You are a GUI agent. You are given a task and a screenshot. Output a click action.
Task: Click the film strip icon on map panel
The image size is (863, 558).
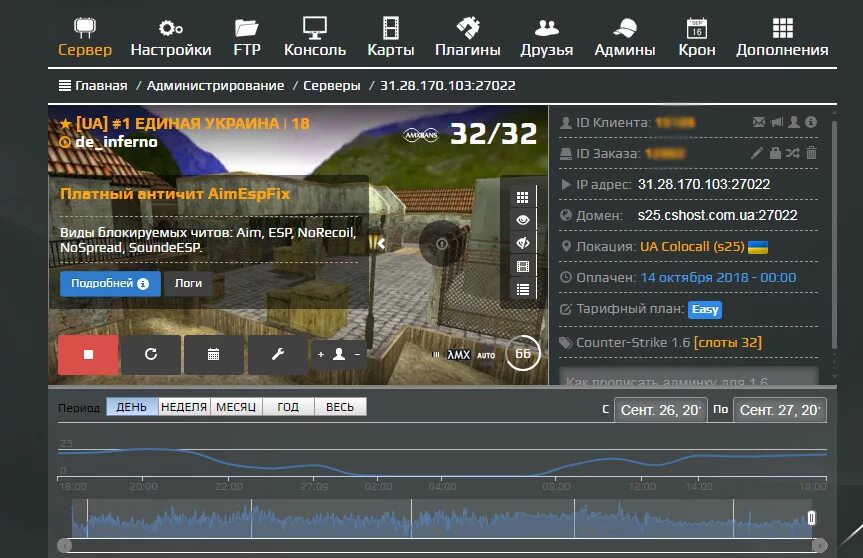[523, 266]
